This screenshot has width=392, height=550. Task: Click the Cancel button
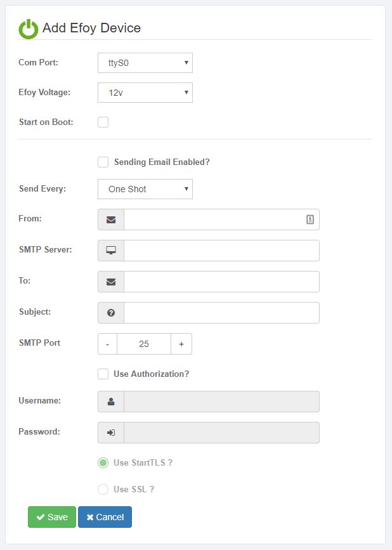coord(104,517)
